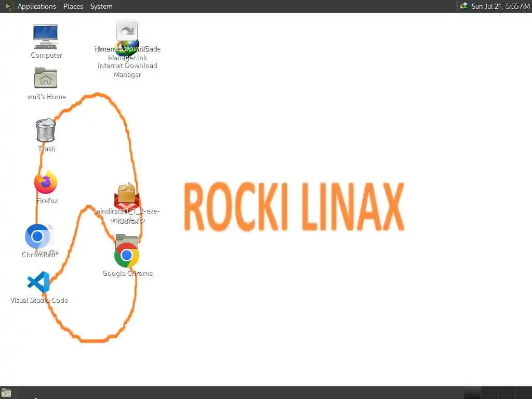
Task: Open the Places menu
Action: point(73,6)
